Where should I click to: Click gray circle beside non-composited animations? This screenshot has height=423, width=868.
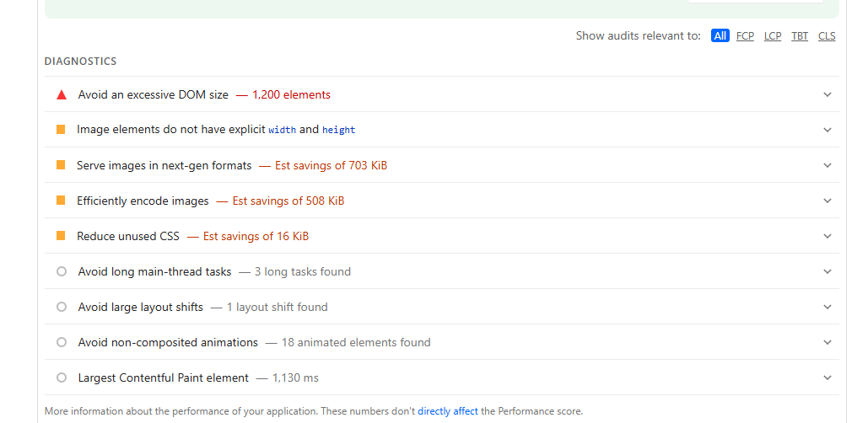[62, 342]
